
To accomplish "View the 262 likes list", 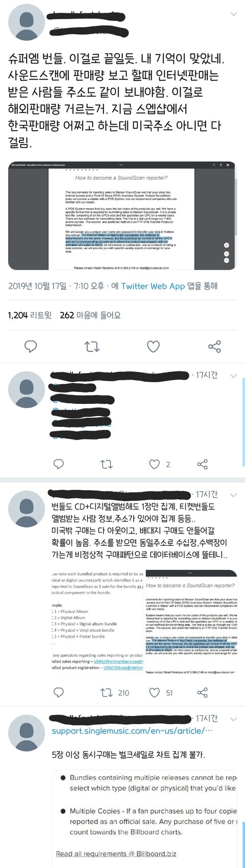I will (90, 316).
